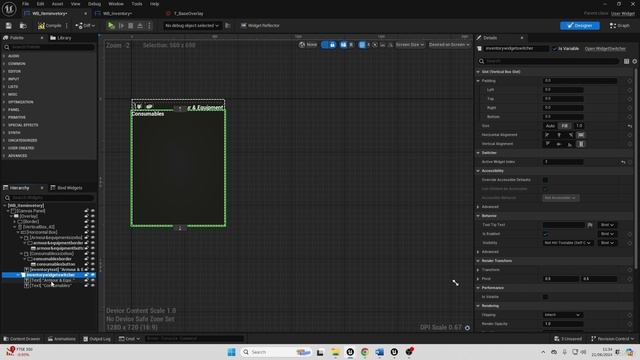Screen dimensions: 640x360
Task: Toggle lock icon of Overlay row
Action: coord(87,216)
